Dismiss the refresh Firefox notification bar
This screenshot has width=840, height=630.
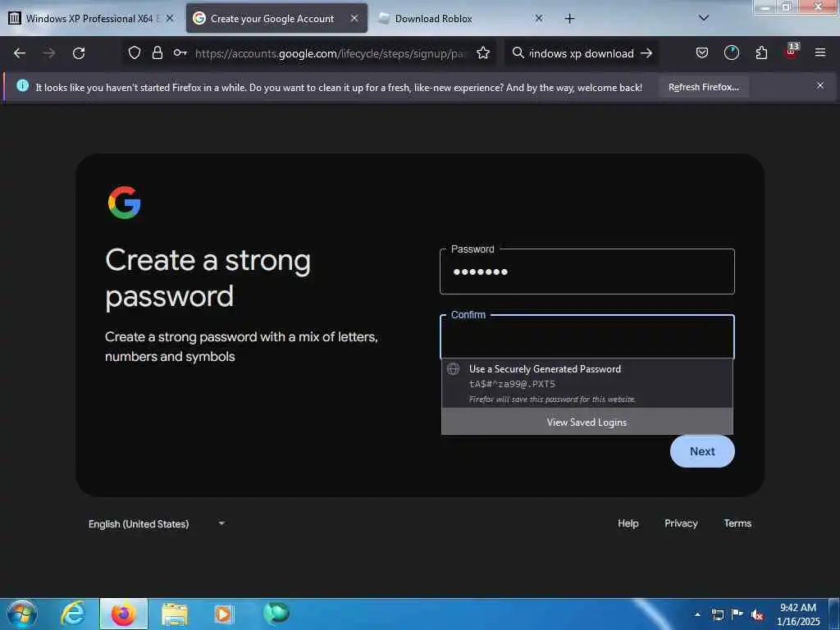[820, 85]
